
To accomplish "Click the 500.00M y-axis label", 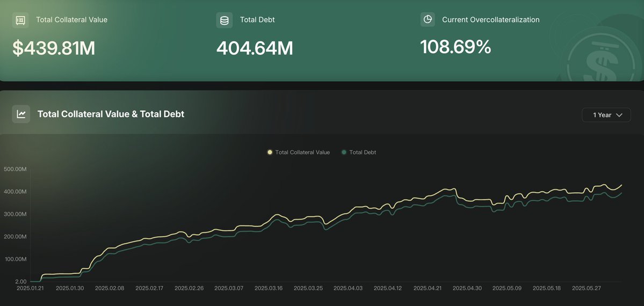I will point(15,169).
